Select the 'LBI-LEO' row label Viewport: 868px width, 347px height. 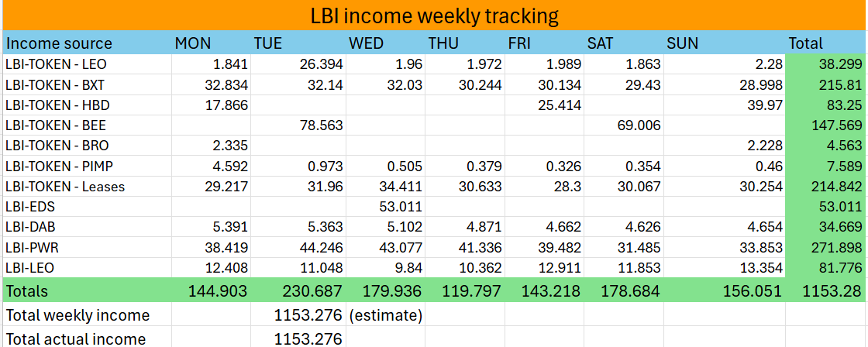[87, 268]
